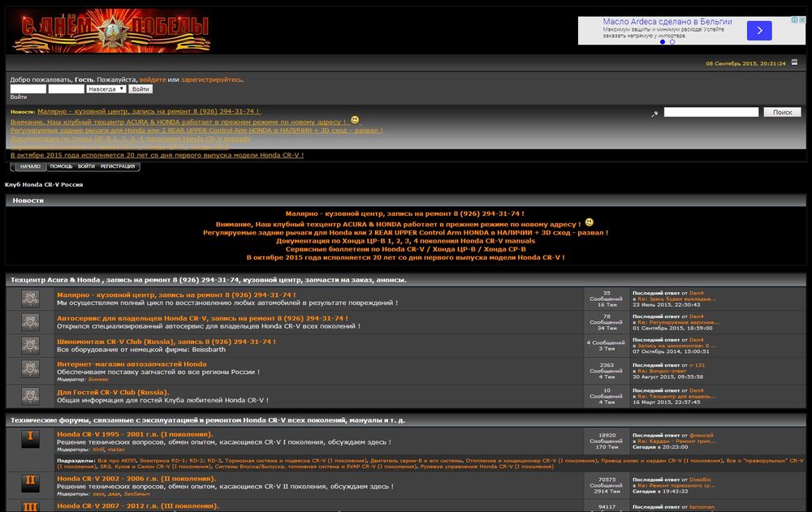Image resolution: width=812 pixels, height=512 pixels.
Task: Open the board 'Honda CR-V 2002 - 2006 г.в. (II поколения)'
Action: [136, 479]
